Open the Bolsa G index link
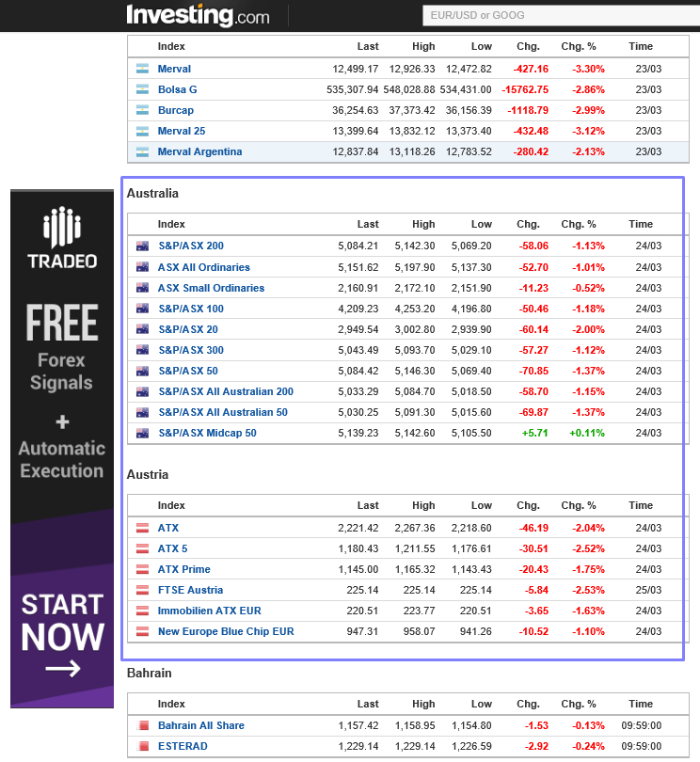Image resolution: width=700 pixels, height=762 pixels. pyautogui.click(x=177, y=89)
